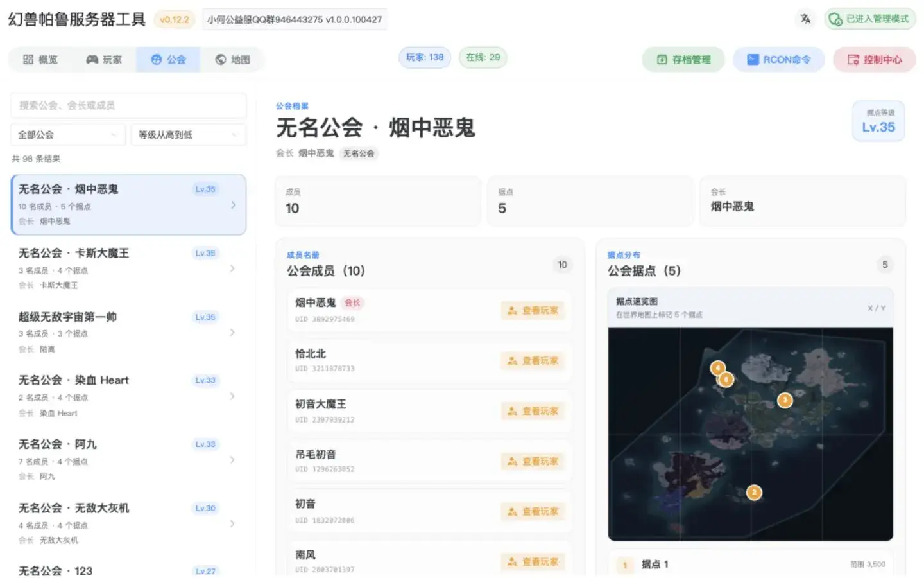Screen dimensions: 924x578
Task: View player 烟中恶鬼 via 查看玩家
Action: 533,310
